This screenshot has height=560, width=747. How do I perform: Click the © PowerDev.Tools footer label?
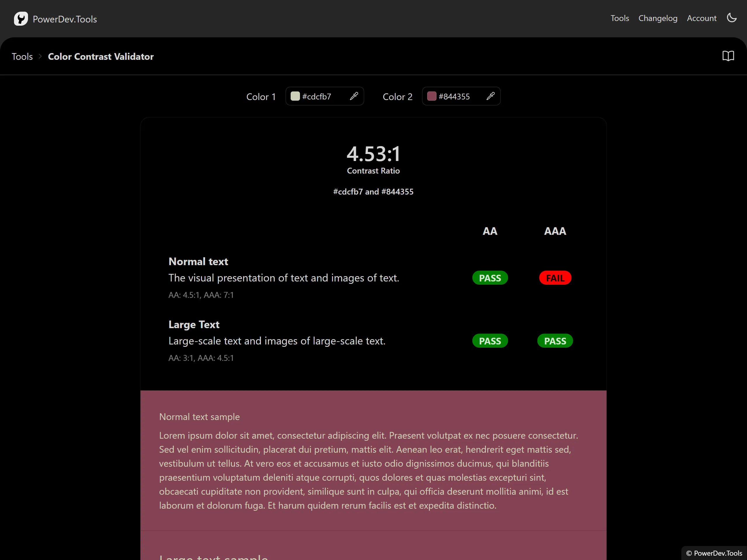pos(714,553)
